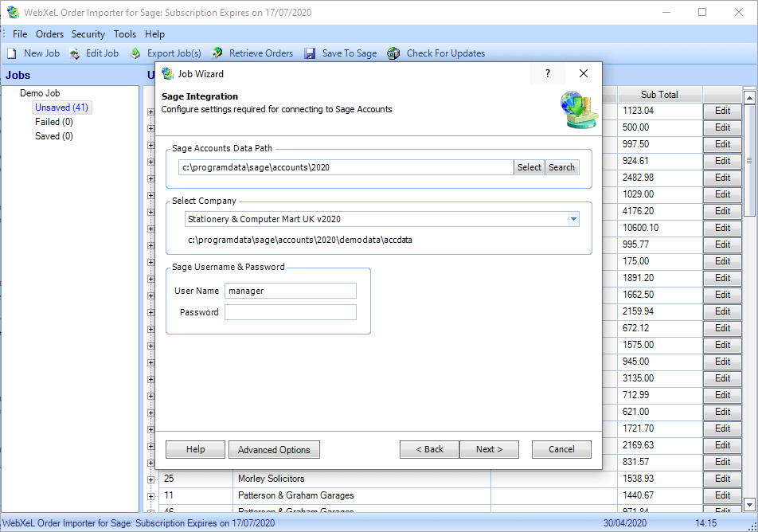Expand the order row with sub total 1123.04
This screenshot has width=758, height=532.
click(x=150, y=111)
